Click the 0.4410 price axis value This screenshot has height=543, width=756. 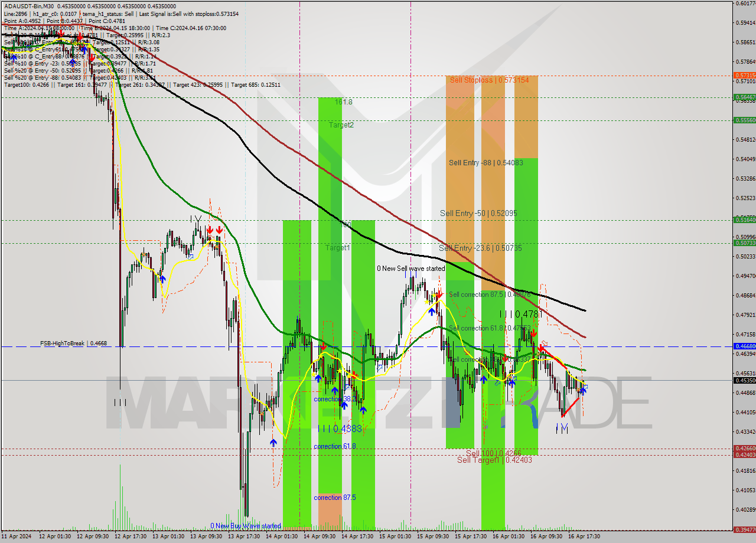[x=746, y=413]
